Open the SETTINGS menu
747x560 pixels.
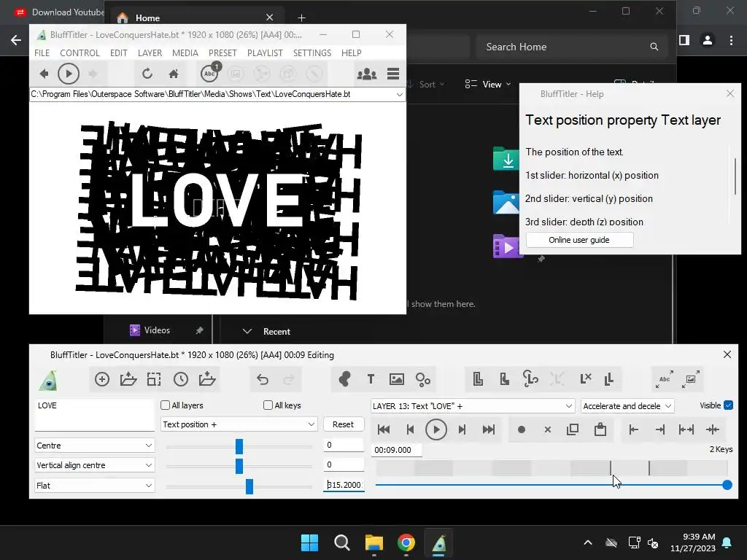(x=312, y=52)
